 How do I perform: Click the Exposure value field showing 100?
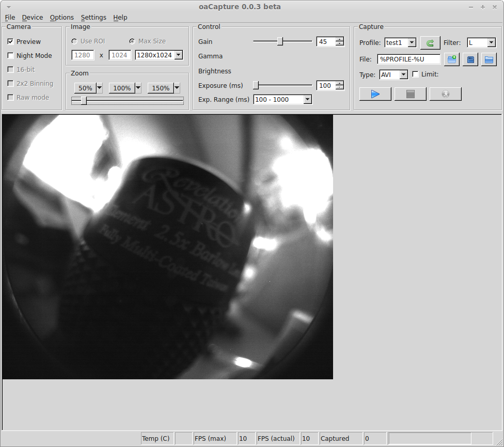[326, 86]
